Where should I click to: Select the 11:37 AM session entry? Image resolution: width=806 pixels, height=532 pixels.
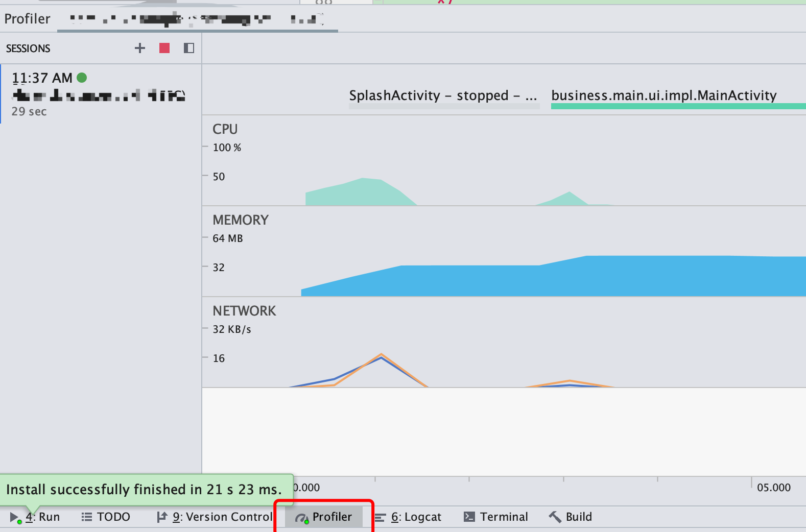coord(101,94)
